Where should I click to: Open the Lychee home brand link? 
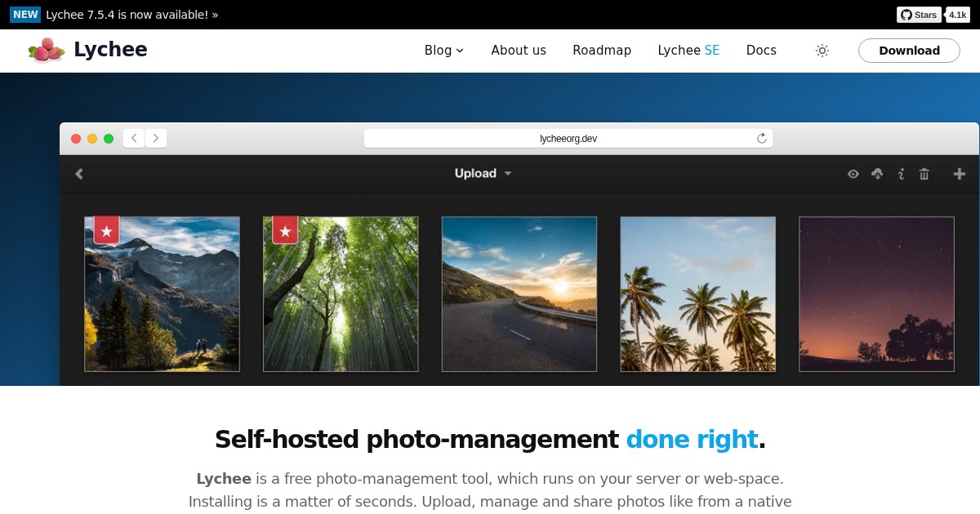pyautogui.click(x=87, y=50)
